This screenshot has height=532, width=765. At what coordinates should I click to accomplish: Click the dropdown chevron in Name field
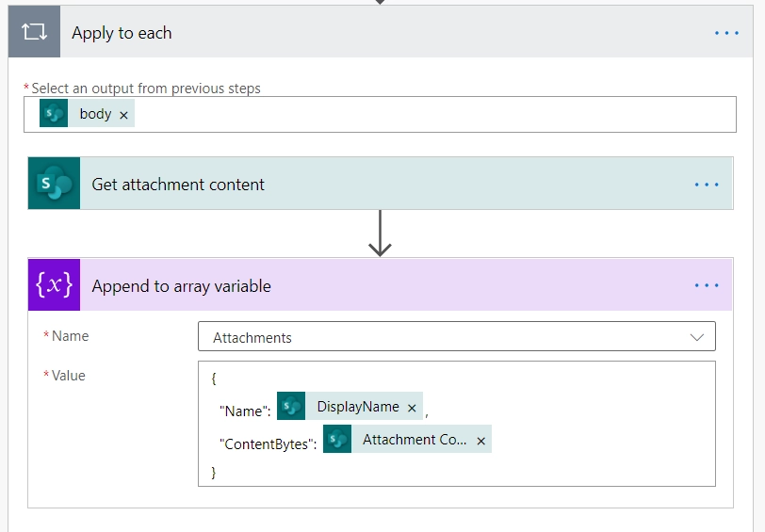tap(697, 337)
